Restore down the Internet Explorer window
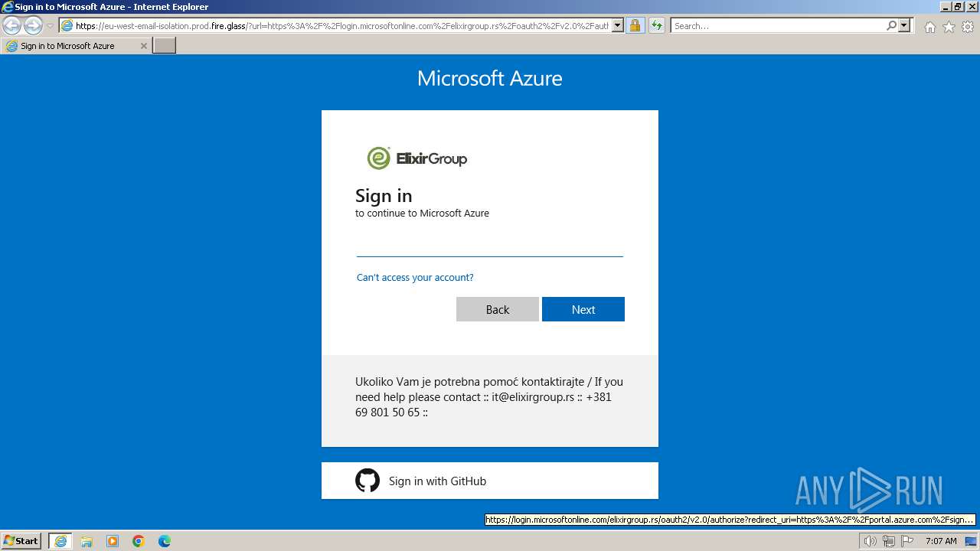Viewport: 980px width, 551px height. coord(958,7)
